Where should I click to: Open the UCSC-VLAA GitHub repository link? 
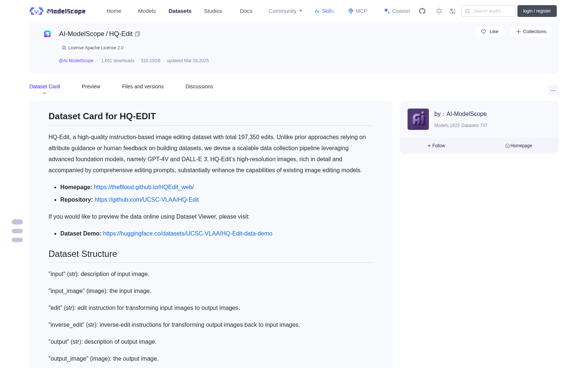(x=147, y=199)
